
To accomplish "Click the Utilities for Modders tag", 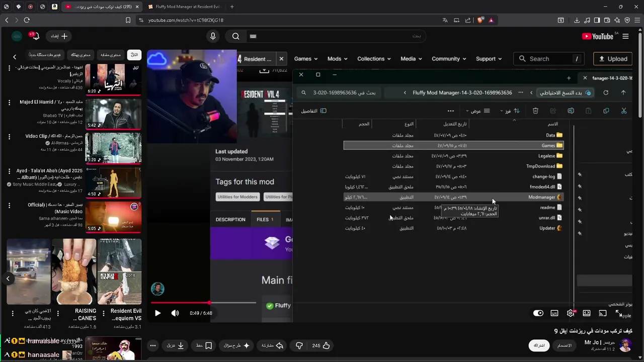I will 237,197.
